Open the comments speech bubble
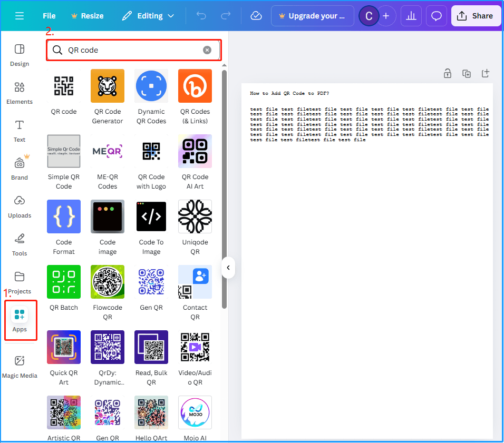Image resolution: width=504 pixels, height=443 pixels. point(436,16)
